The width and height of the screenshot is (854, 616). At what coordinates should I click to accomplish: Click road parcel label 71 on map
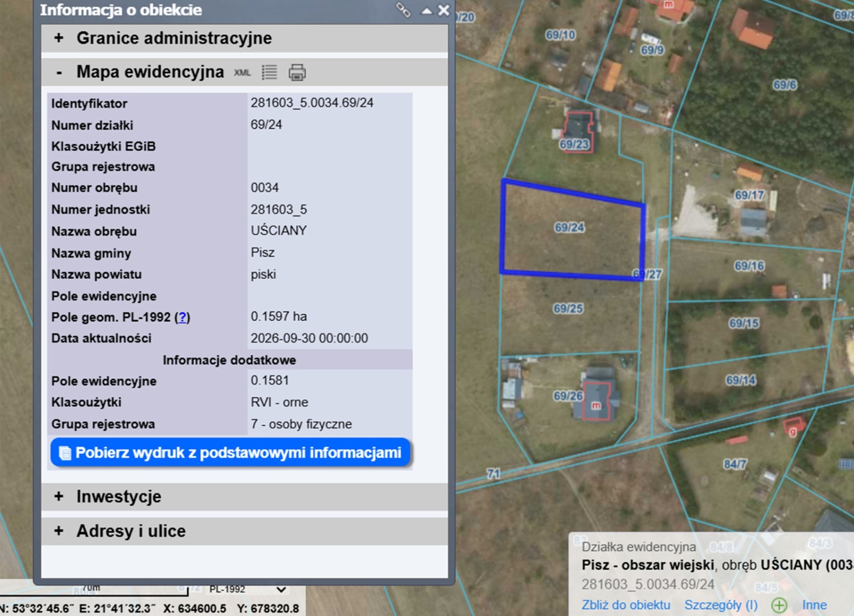pos(493,474)
